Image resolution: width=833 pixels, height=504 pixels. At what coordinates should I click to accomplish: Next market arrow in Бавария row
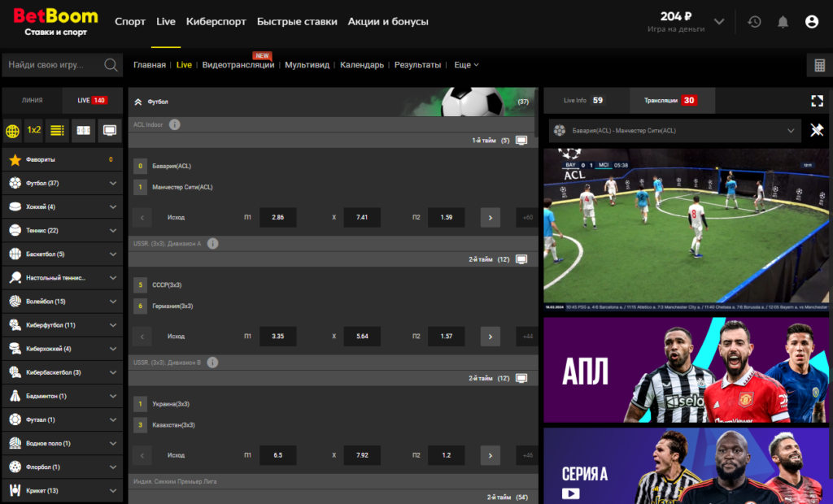pyautogui.click(x=491, y=217)
